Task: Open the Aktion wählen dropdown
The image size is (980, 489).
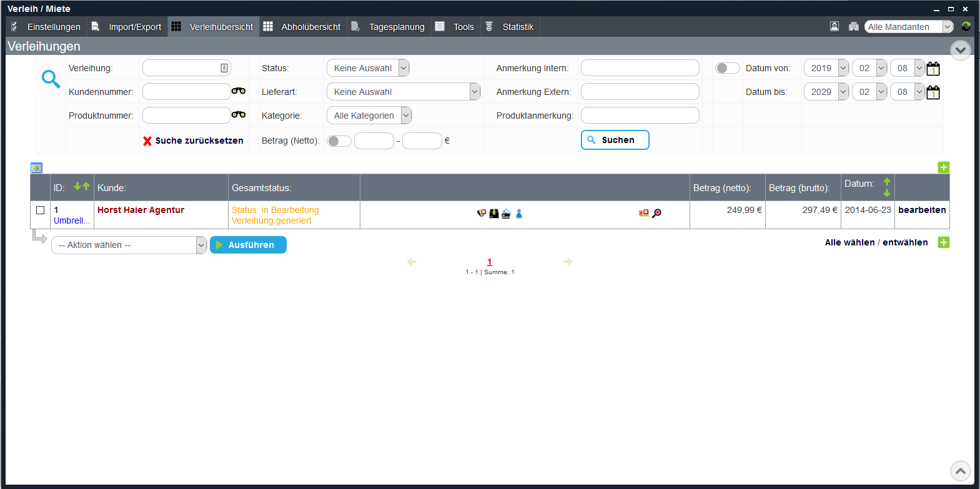Action: coord(129,245)
